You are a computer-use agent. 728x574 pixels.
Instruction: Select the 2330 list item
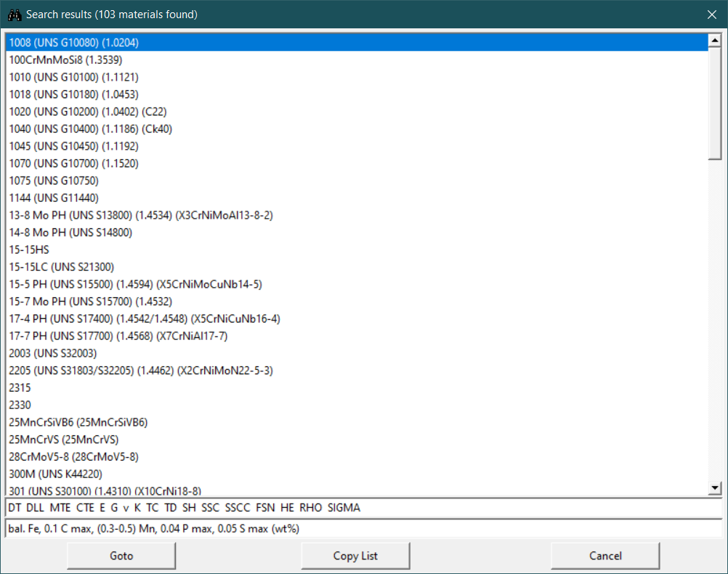pyautogui.click(x=20, y=405)
